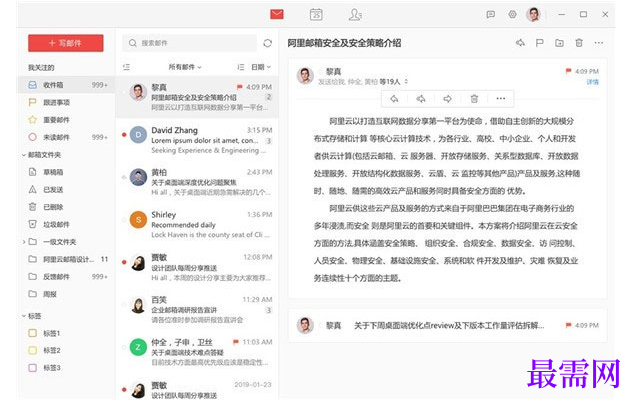Open the 已删除 trash folder

[66, 207]
